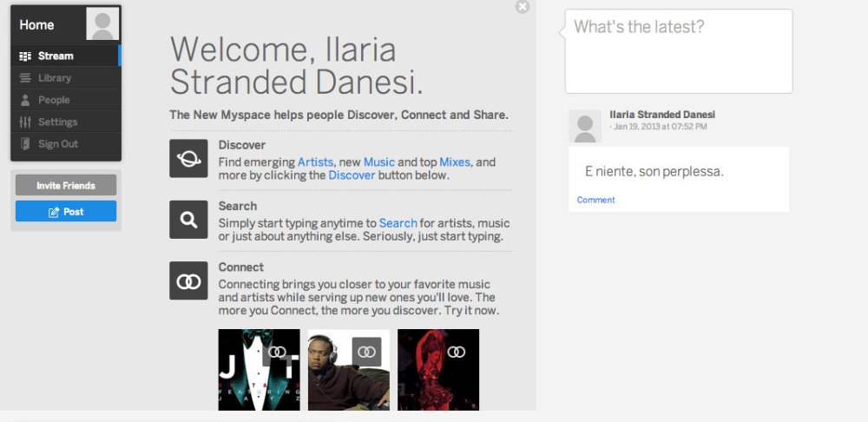
Task: Click connect icon on red artist thumbnail
Action: pos(456,352)
